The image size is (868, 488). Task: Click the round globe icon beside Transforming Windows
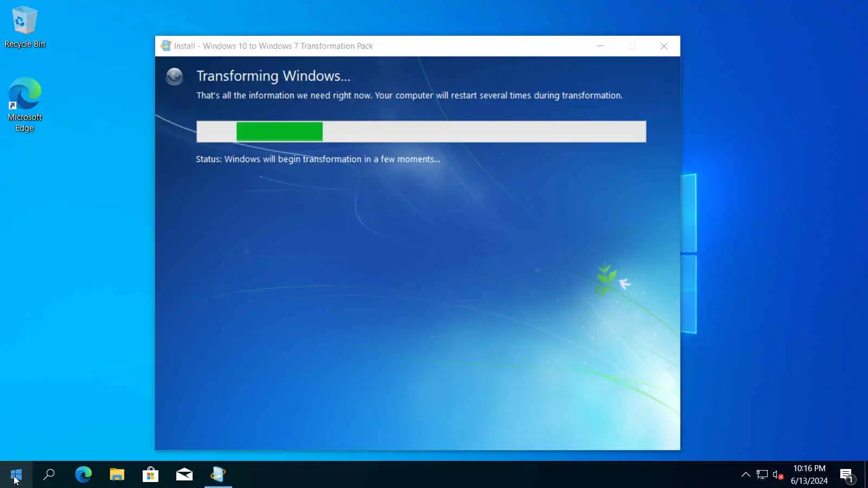pyautogui.click(x=174, y=76)
